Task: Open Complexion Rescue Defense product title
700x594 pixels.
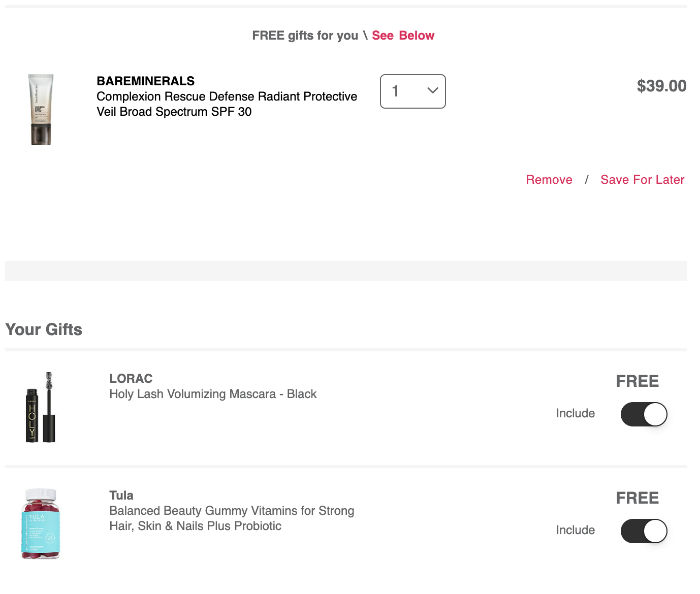Action: point(227,104)
